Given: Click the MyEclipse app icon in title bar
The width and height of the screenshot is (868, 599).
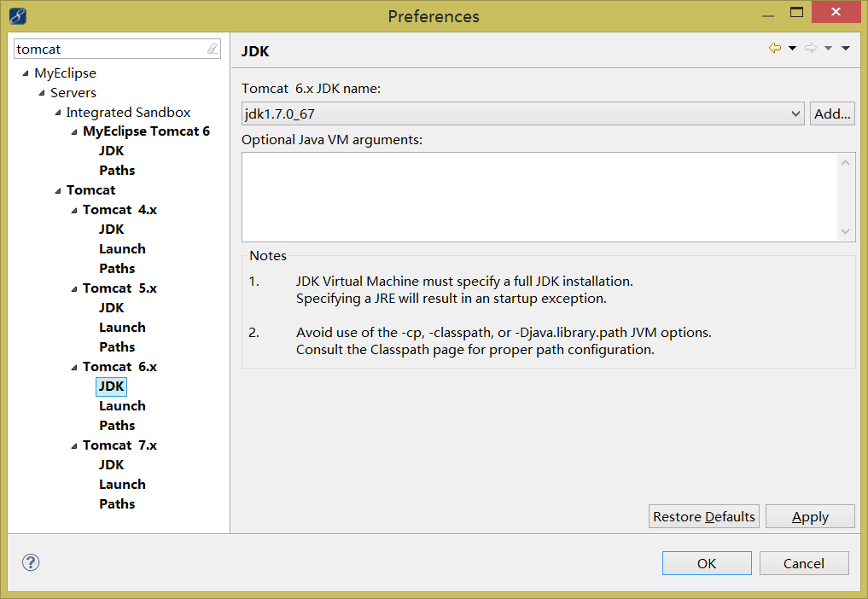Looking at the screenshot, I should pos(18,16).
